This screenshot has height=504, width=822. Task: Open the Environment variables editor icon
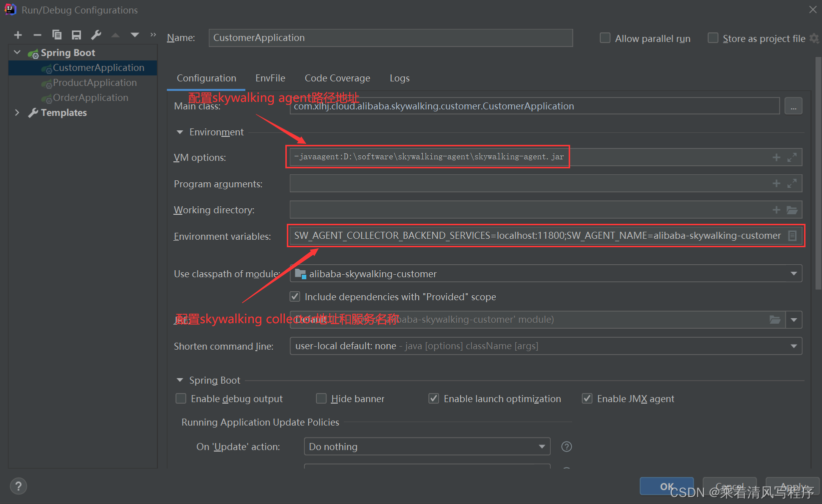[793, 236]
